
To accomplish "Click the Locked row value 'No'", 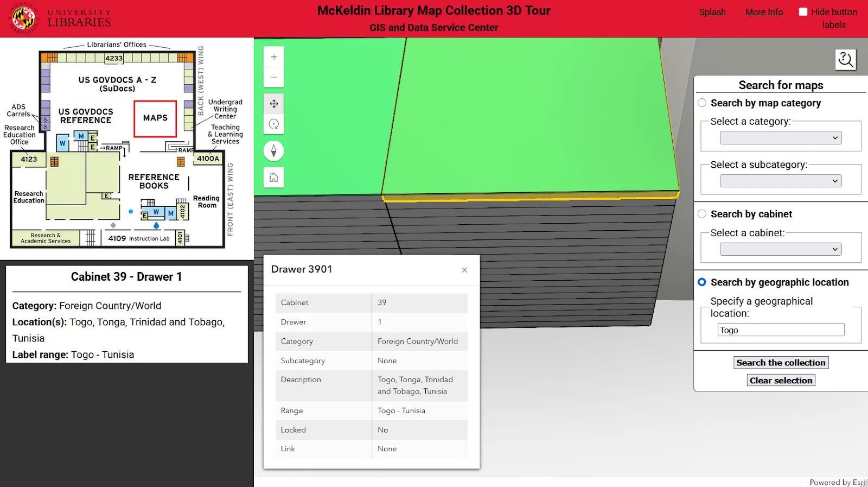I will (x=383, y=430).
